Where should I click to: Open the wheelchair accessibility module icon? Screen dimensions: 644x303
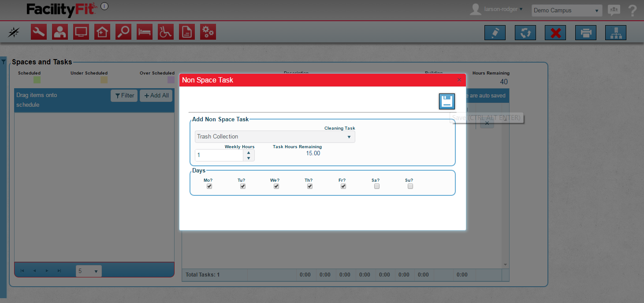(x=166, y=32)
